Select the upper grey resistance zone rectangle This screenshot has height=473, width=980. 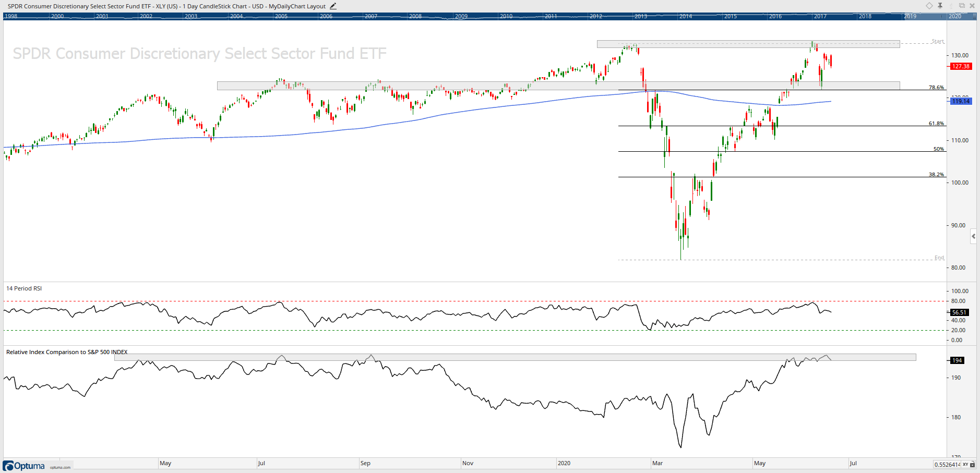point(748,44)
